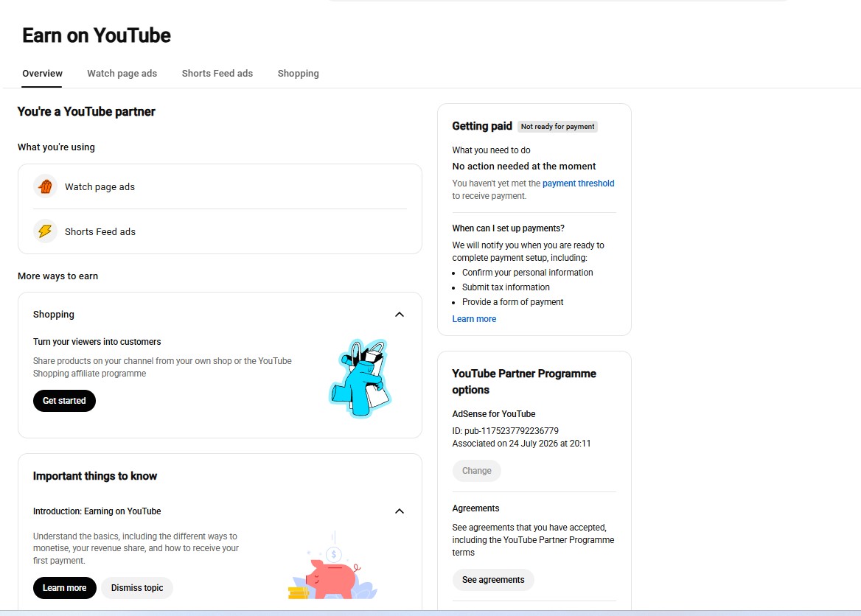Click Learn more link in Getting paid
This screenshot has height=616, width=861.
[474, 319]
